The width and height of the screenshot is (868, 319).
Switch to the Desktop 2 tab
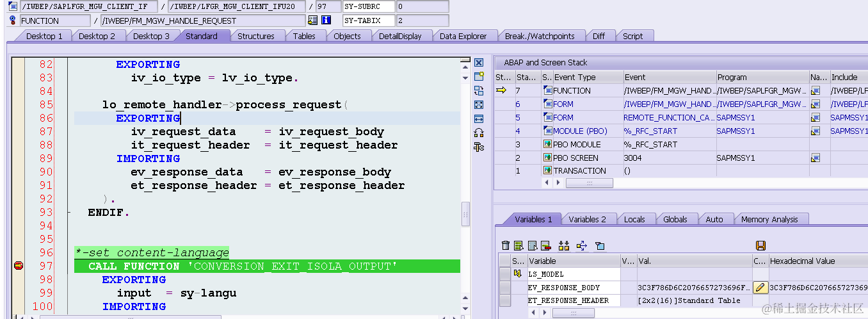pyautogui.click(x=97, y=36)
